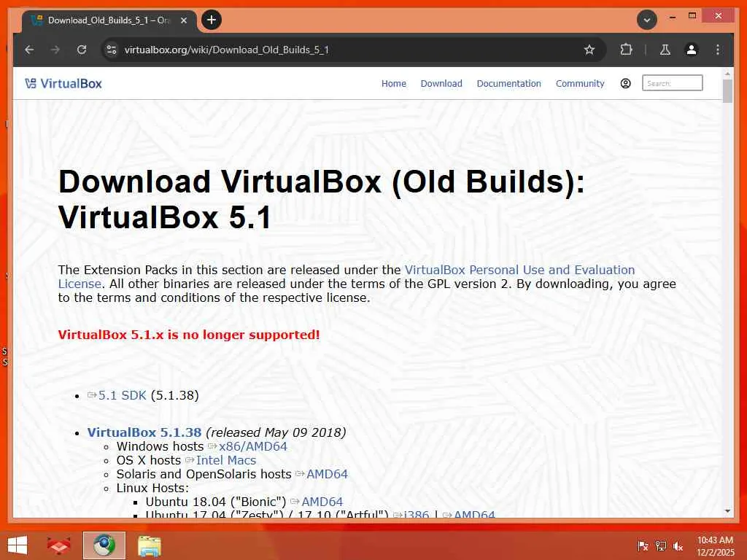Close the Download_Old_Builds_5_1 tab
This screenshot has width=747, height=560.
pyautogui.click(x=183, y=20)
